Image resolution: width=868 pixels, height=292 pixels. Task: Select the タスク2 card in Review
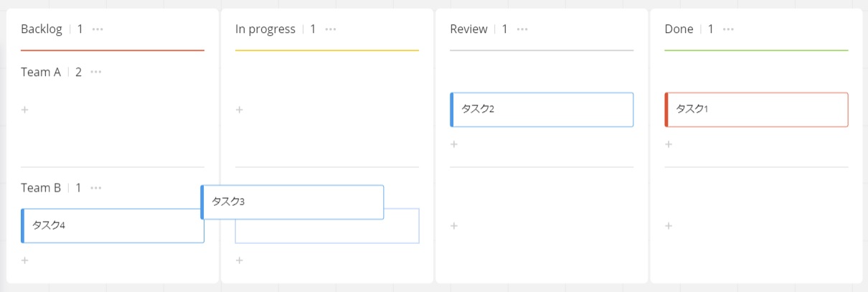pos(542,110)
